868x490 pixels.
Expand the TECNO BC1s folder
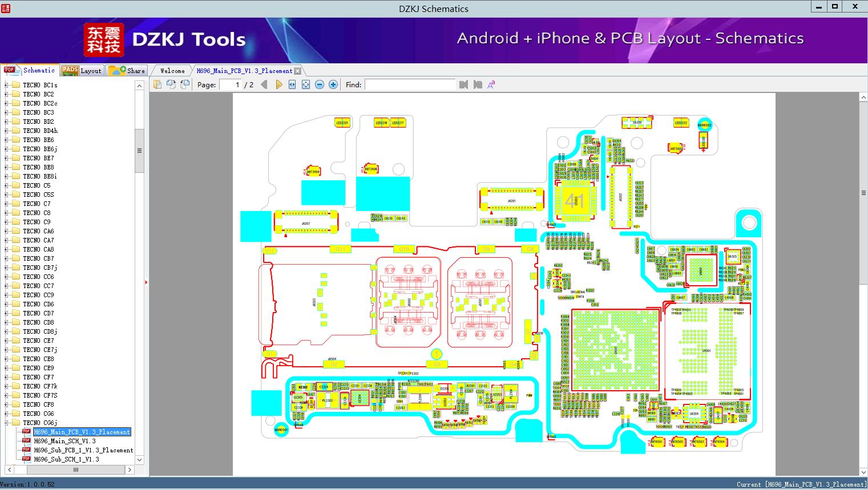[x=6, y=85]
